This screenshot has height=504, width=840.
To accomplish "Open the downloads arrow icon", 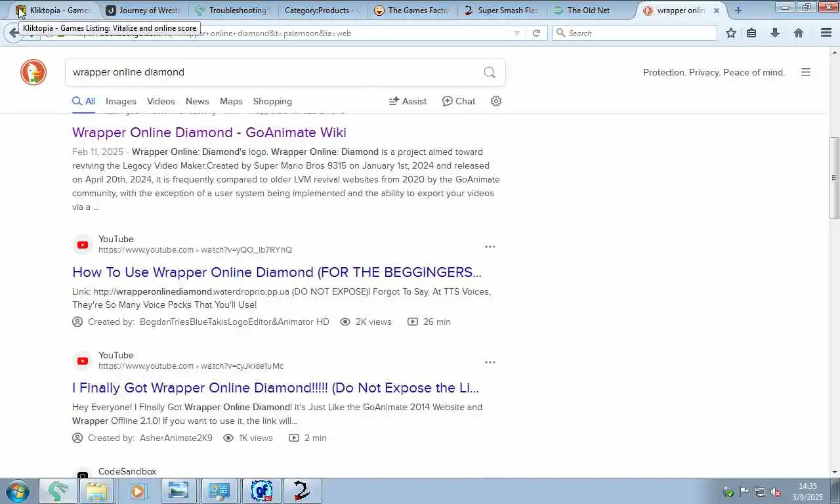I will 775,33.
